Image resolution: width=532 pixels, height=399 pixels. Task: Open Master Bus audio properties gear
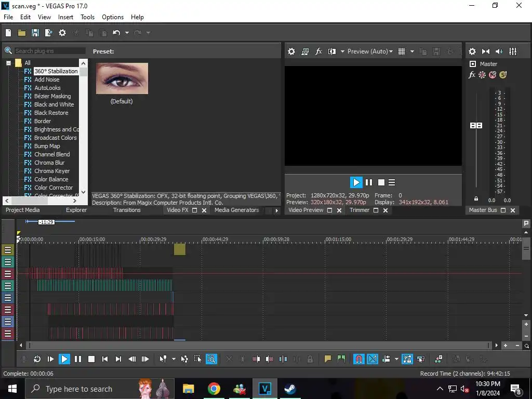coord(472,51)
